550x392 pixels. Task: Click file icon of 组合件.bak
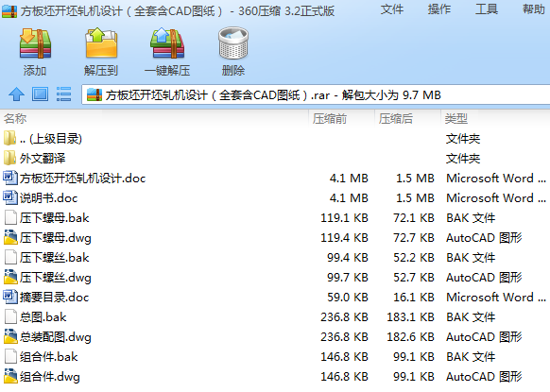pos(10,357)
